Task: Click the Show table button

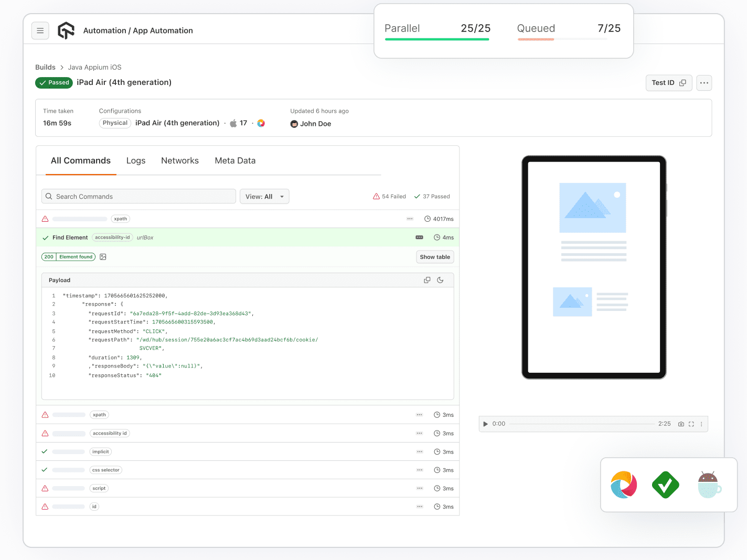Action: pos(435,257)
